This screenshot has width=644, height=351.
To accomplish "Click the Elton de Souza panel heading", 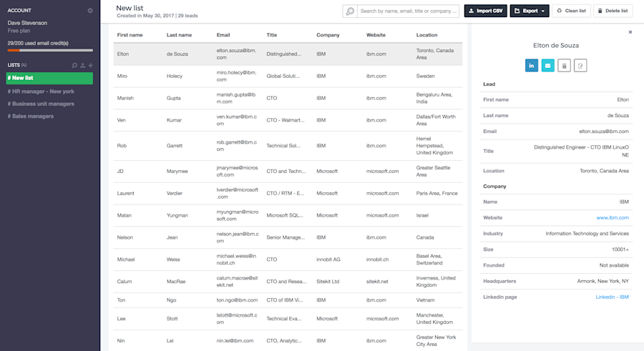I will (556, 46).
